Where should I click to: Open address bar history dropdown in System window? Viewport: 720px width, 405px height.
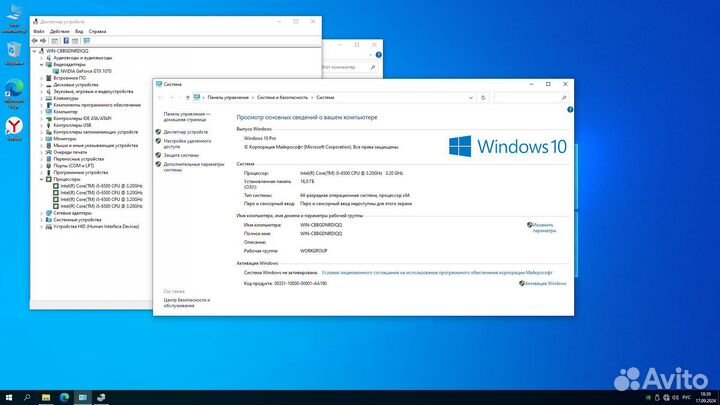pos(471,98)
